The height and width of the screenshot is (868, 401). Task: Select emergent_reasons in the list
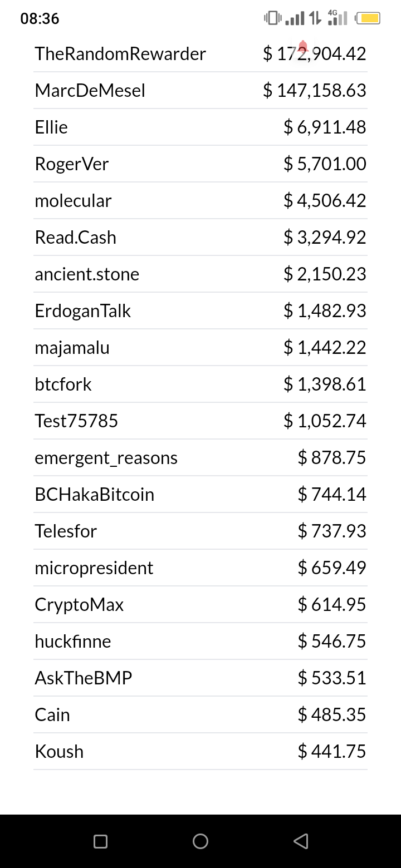pyautogui.click(x=106, y=458)
